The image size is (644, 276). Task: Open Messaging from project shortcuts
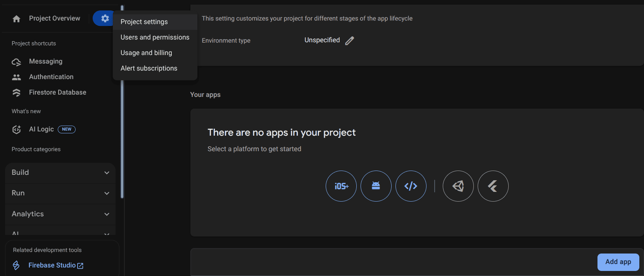point(46,61)
